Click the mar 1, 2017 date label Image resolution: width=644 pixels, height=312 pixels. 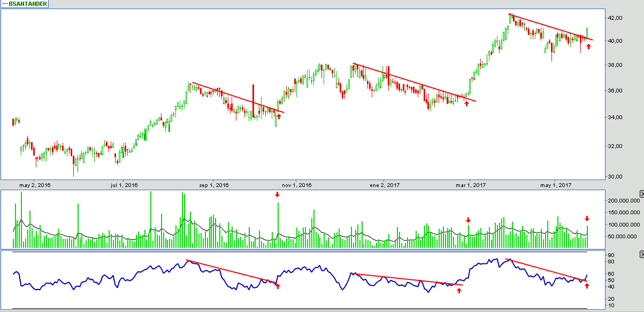pos(471,185)
